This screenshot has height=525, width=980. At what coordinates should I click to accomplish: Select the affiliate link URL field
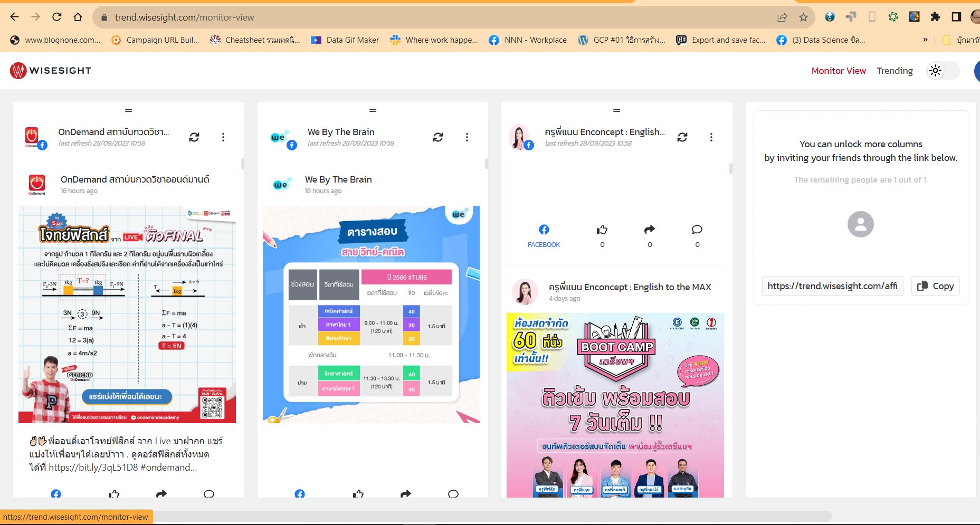[x=832, y=286]
